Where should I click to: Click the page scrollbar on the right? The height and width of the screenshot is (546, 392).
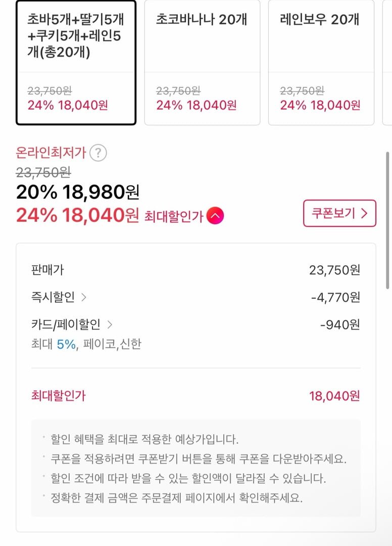click(x=387, y=217)
